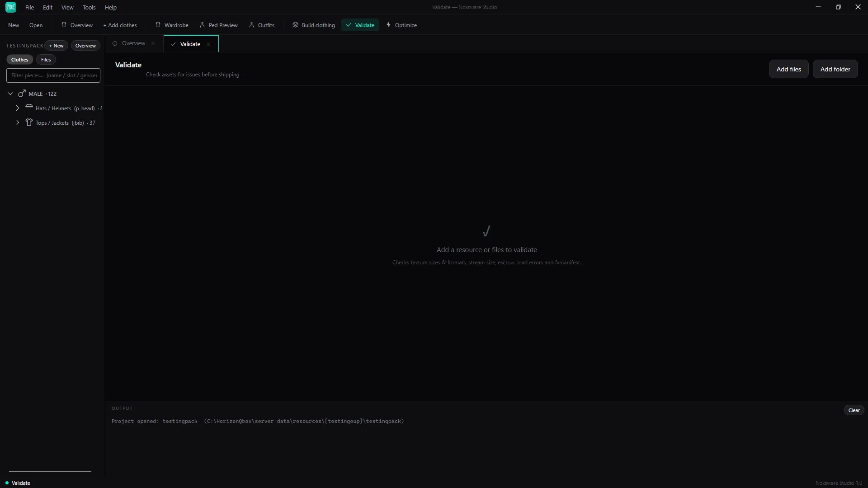Open the View menu
Viewport: 868px width, 488px height.
point(67,7)
